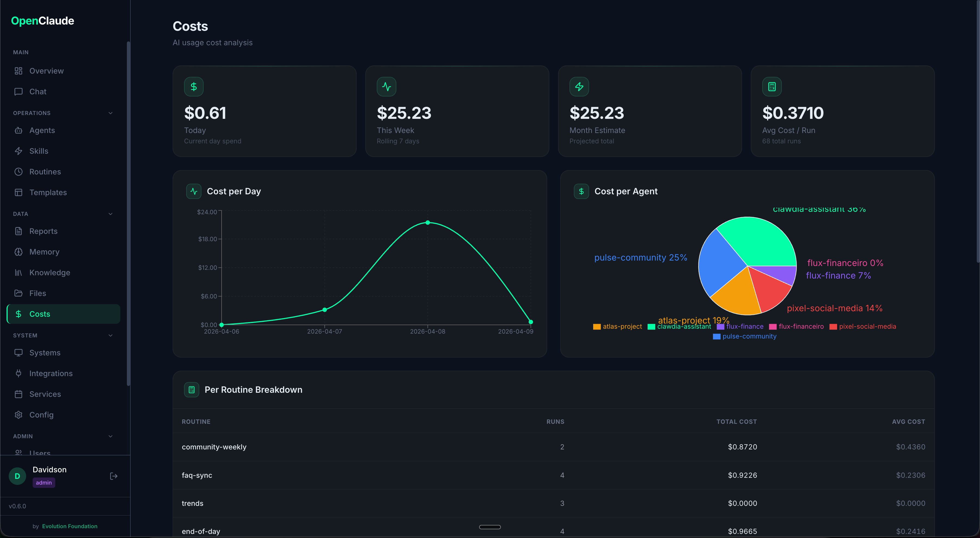Image resolution: width=980 pixels, height=538 pixels.
Task: Click the Knowledge library icon
Action: [18, 273]
